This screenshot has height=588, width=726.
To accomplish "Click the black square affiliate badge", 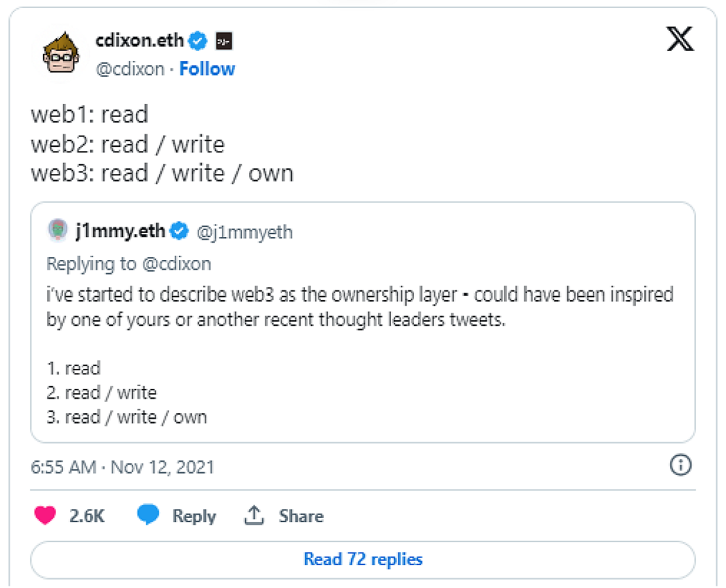I will click(x=224, y=41).
